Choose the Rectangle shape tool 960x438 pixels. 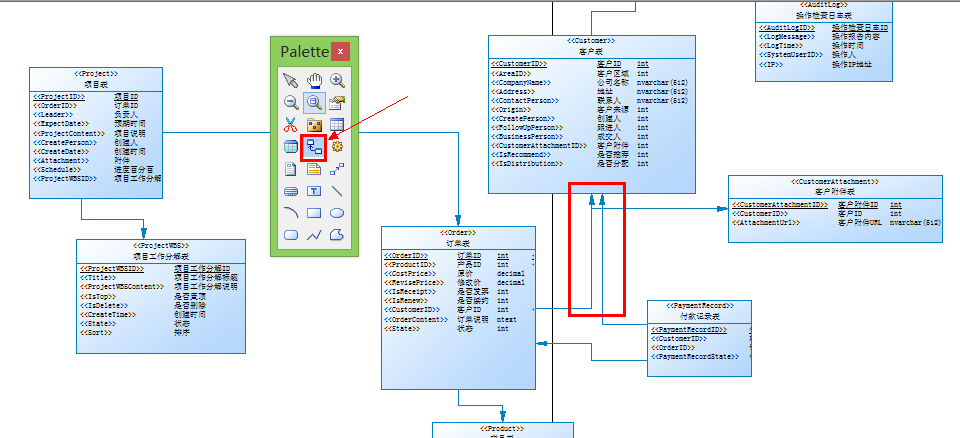[314, 213]
